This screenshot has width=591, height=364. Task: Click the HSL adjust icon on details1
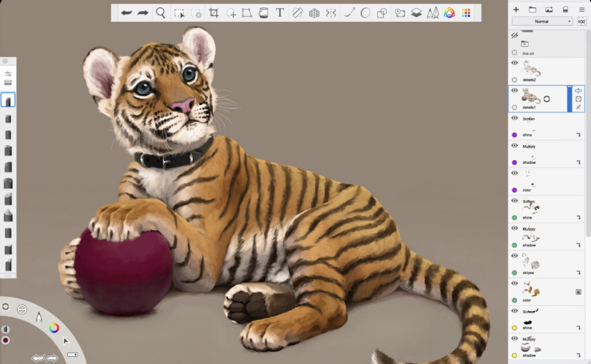[578, 91]
